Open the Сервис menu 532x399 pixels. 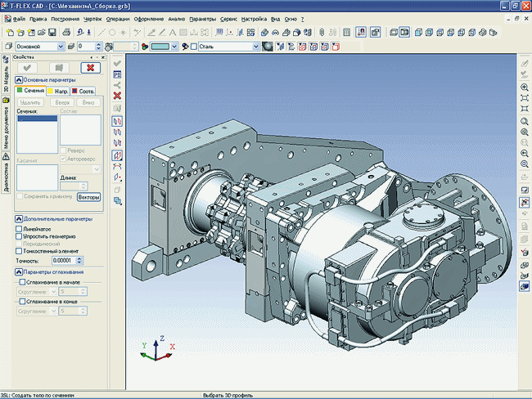(228, 19)
